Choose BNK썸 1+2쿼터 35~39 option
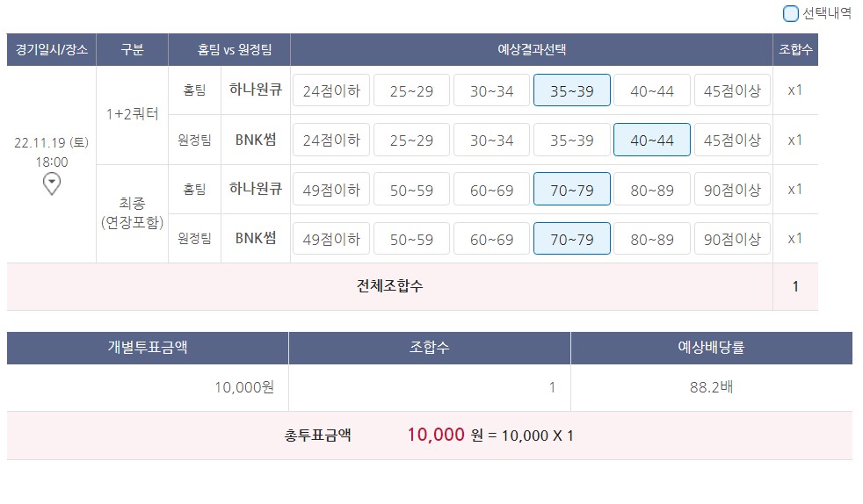Viewport: 863px width, 504px height. pyautogui.click(x=571, y=140)
